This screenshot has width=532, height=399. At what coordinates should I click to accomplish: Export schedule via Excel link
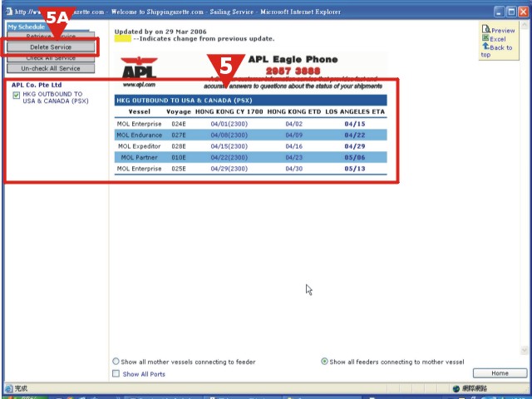(x=498, y=39)
